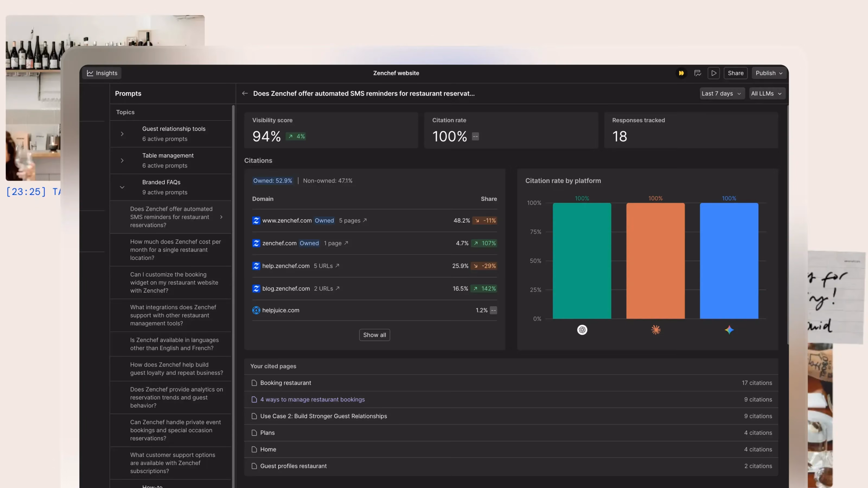Open Use Case 2: Build Stronger Guest Relationships
This screenshot has height=488, width=868.
pos(511,416)
